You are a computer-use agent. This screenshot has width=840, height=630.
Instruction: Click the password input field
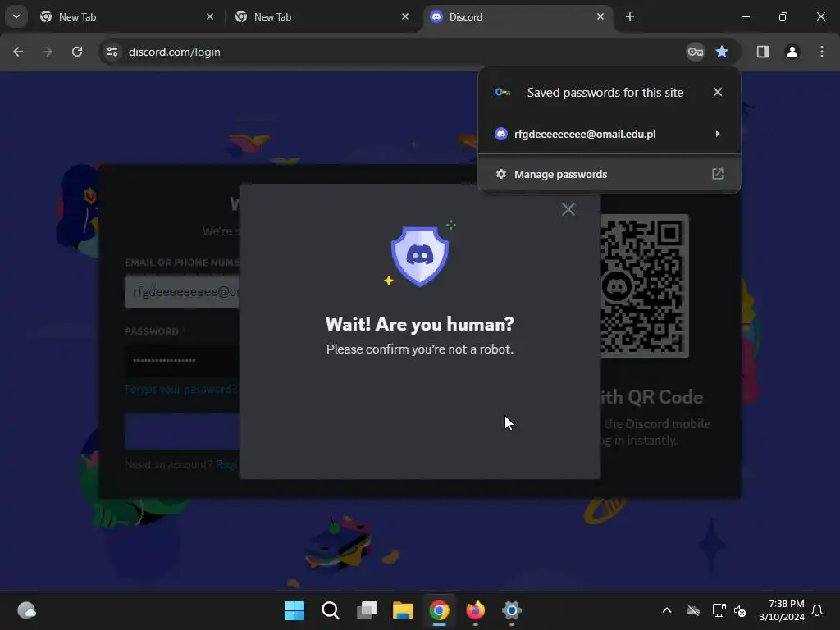pyautogui.click(x=182, y=361)
